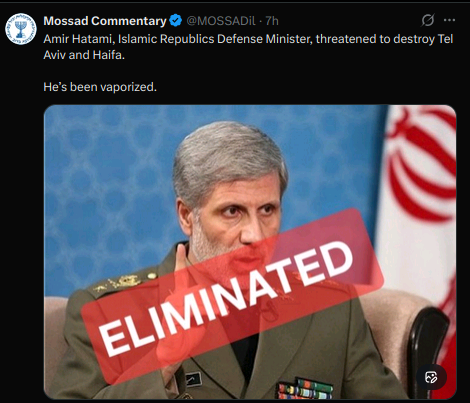
Task: Click the 'He's been vaporized.' text line
Action: (x=100, y=87)
